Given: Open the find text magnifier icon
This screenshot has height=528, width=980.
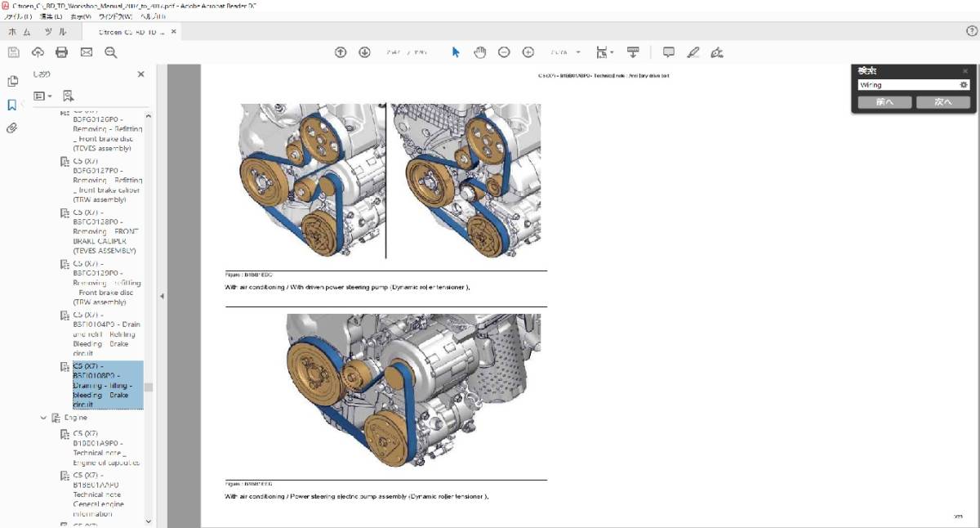Looking at the screenshot, I should click(x=111, y=52).
